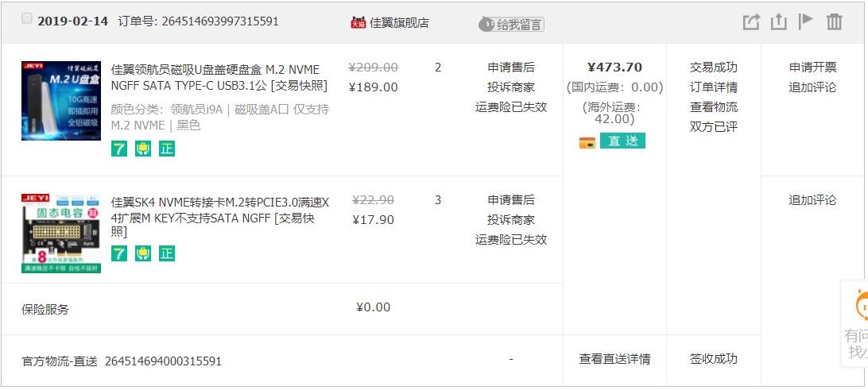Image resolution: width=868 pixels, height=390 pixels.
Task: Open 订单详情 order details
Action: 714,87
